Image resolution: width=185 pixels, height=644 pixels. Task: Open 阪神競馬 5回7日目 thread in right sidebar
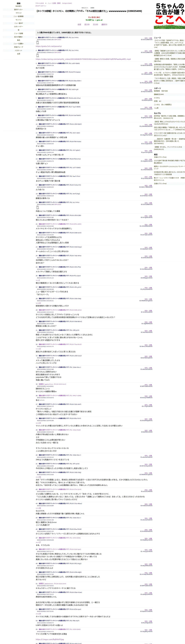click(x=161, y=91)
